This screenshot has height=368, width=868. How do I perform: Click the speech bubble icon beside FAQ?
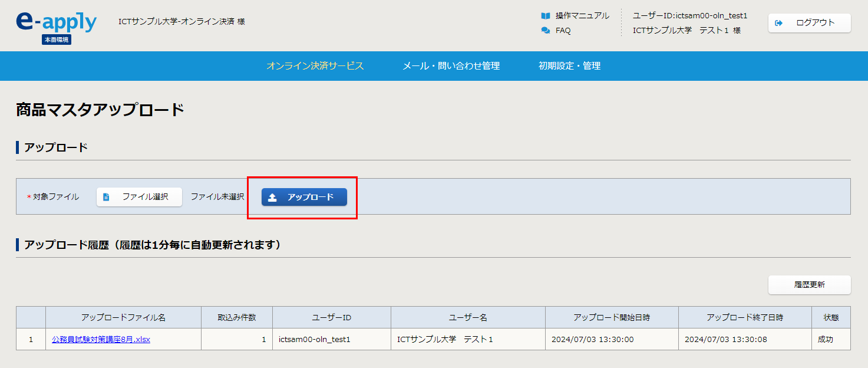click(545, 31)
